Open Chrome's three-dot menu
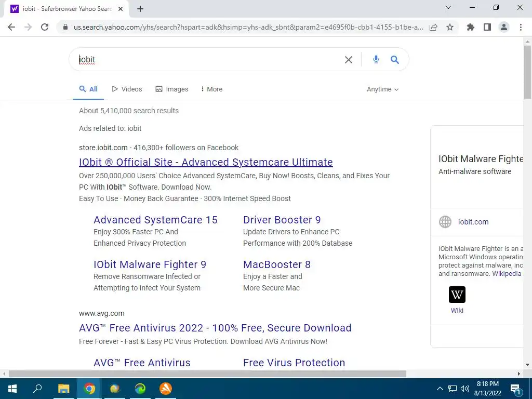 521,27
